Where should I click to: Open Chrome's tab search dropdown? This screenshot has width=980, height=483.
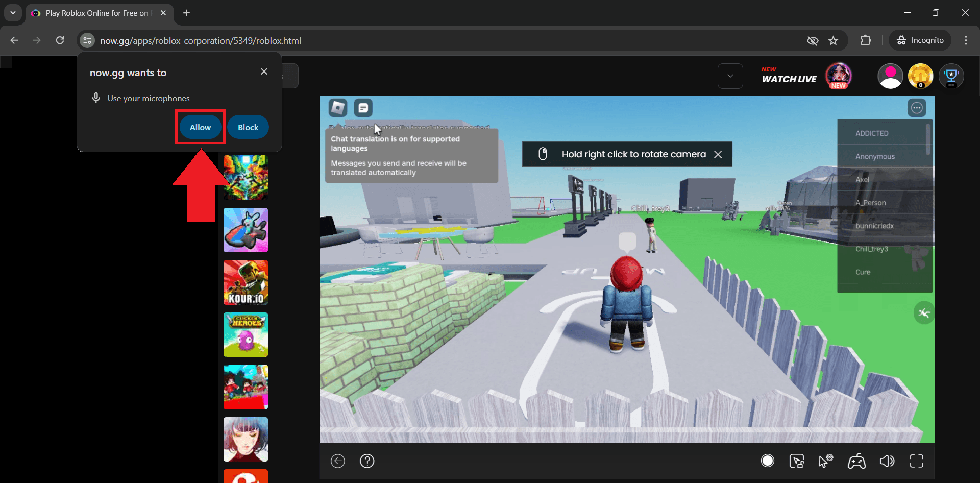pos(13,13)
